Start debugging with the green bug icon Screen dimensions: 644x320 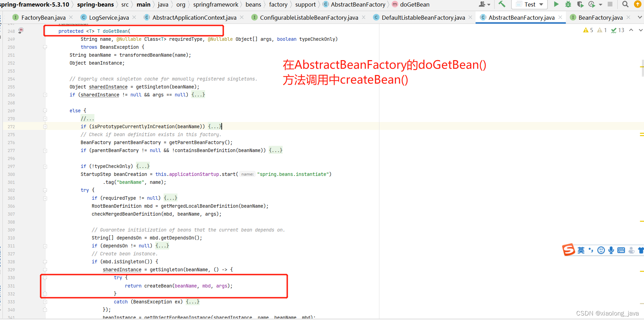coord(568,4)
